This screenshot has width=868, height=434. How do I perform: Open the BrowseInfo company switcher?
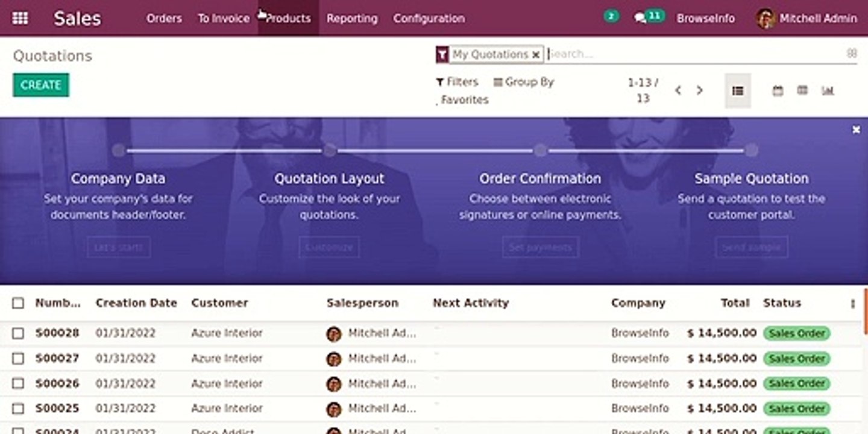click(706, 19)
